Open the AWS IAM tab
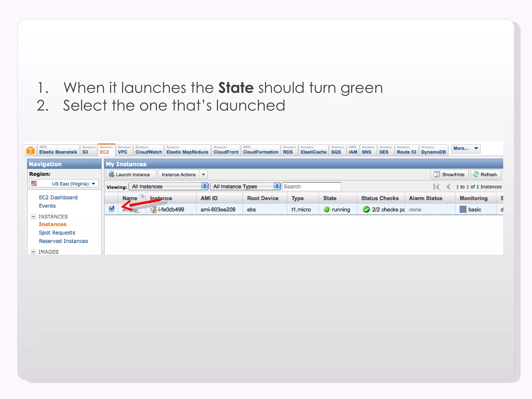The width and height of the screenshot is (532, 399). tap(353, 150)
